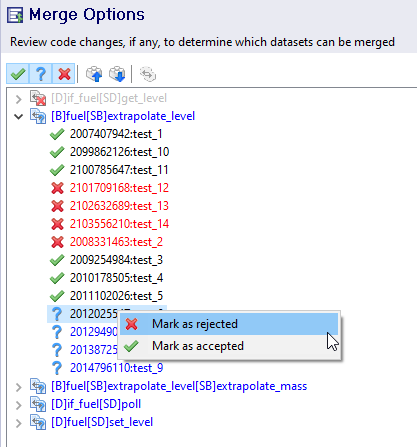Select dataset 2014796110:test_9
Image resolution: width=417 pixels, height=447 pixels.
pyautogui.click(x=116, y=368)
